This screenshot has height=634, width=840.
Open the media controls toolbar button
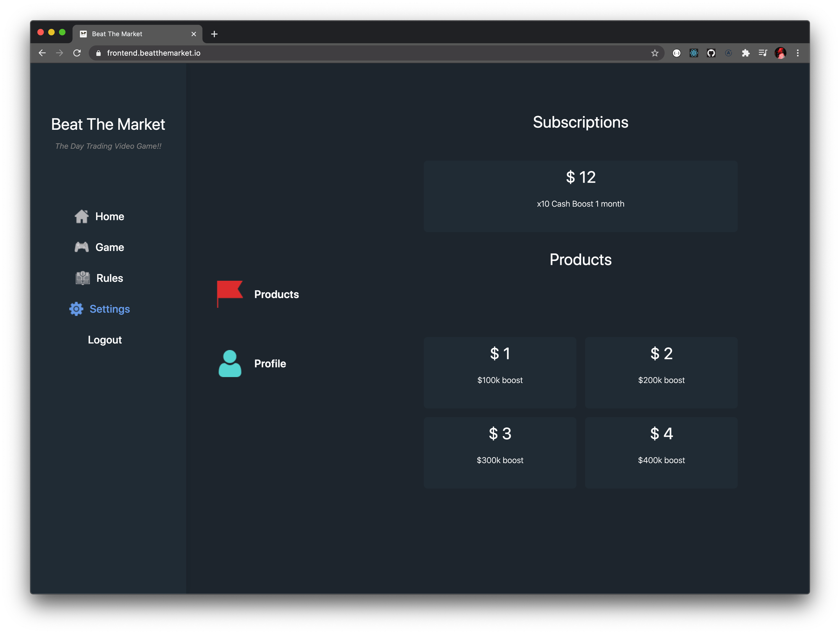(763, 53)
